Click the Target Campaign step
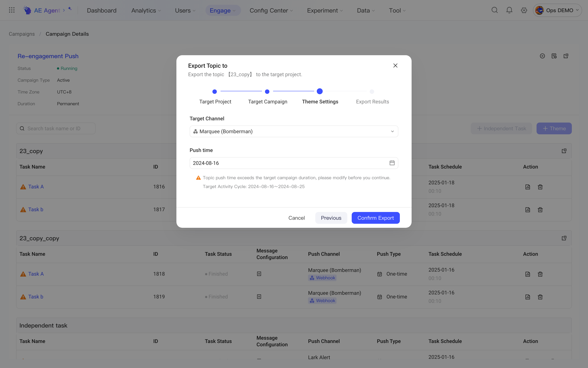This screenshot has height=368, width=588. 268,97
